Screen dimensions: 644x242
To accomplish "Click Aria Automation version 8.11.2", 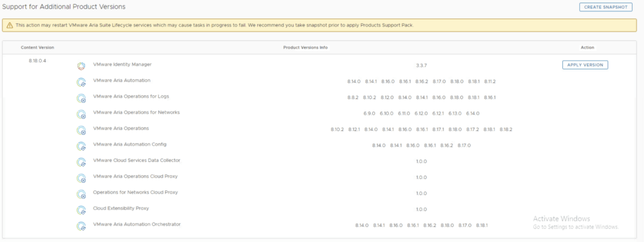I will pos(489,81).
